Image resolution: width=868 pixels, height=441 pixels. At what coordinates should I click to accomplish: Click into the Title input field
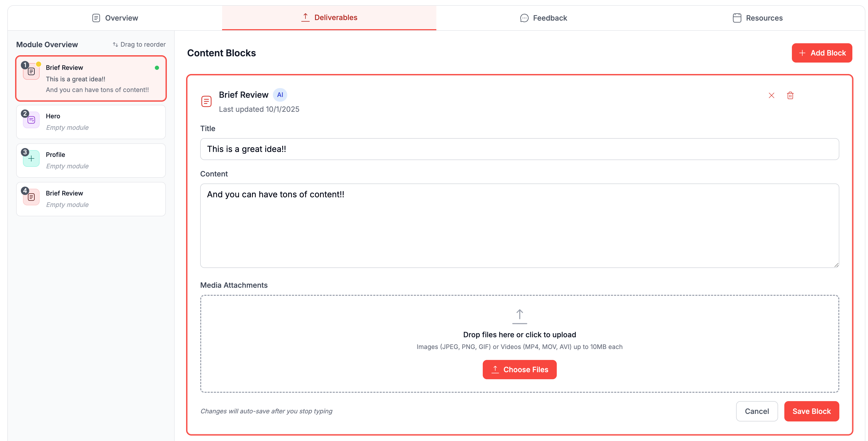[x=519, y=149]
